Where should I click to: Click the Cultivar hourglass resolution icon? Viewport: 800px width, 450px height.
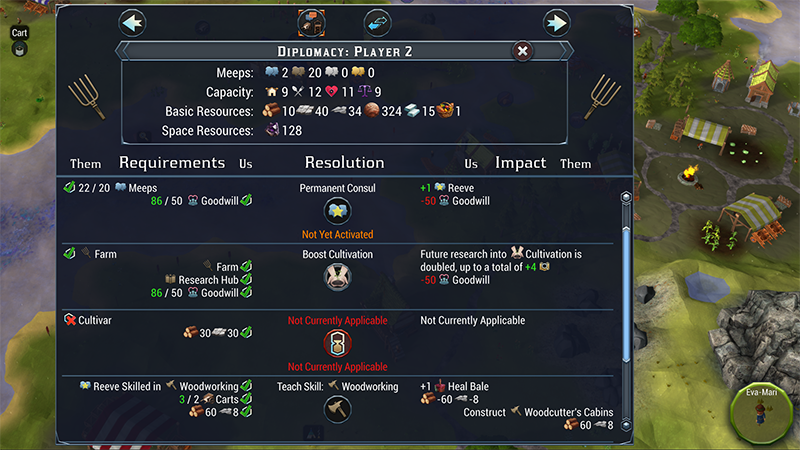[x=338, y=343]
